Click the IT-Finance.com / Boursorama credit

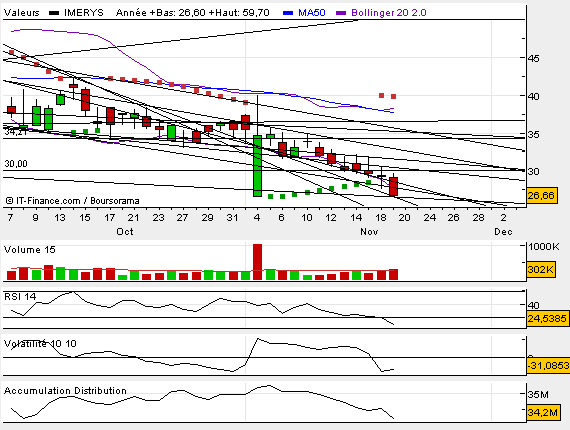click(x=73, y=201)
